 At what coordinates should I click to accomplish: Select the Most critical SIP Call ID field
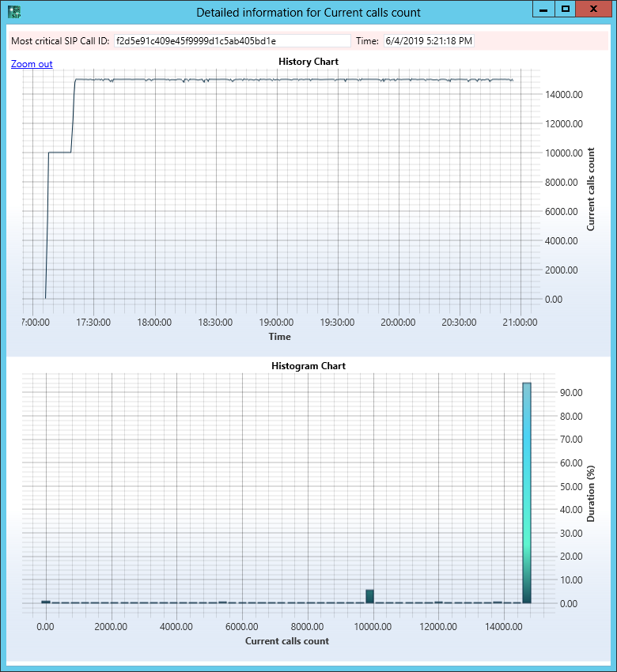tap(233, 41)
